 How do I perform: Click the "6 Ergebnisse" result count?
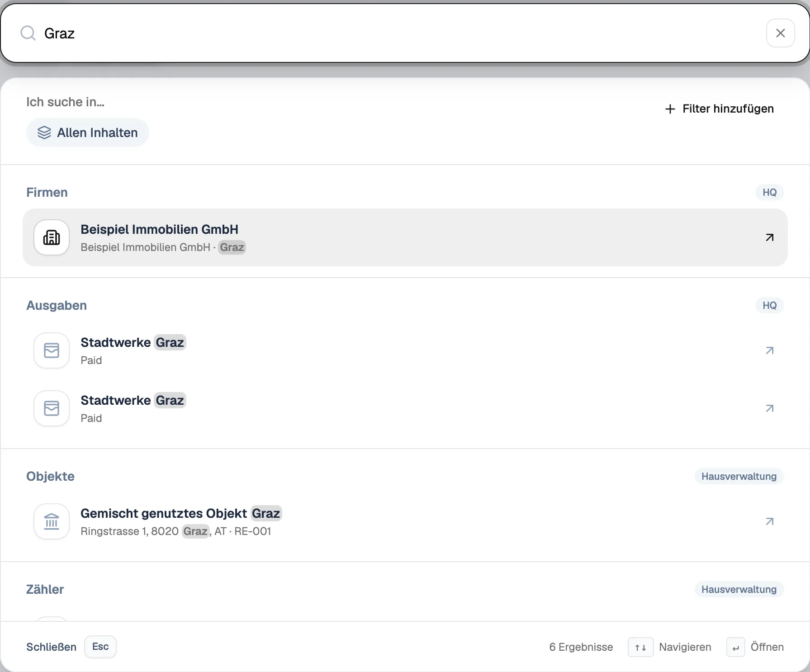pyautogui.click(x=581, y=647)
